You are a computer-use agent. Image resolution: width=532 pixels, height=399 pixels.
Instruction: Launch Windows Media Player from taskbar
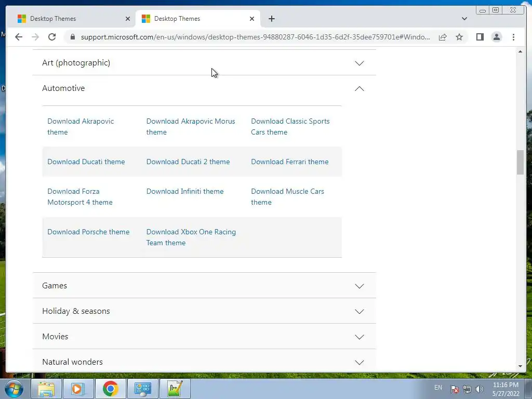[78, 389]
